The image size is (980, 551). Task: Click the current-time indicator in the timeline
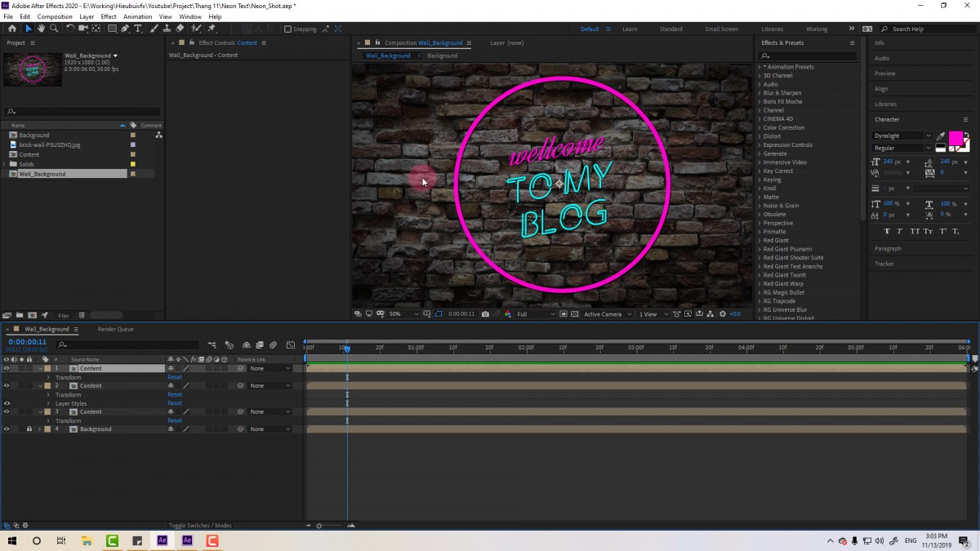click(347, 349)
